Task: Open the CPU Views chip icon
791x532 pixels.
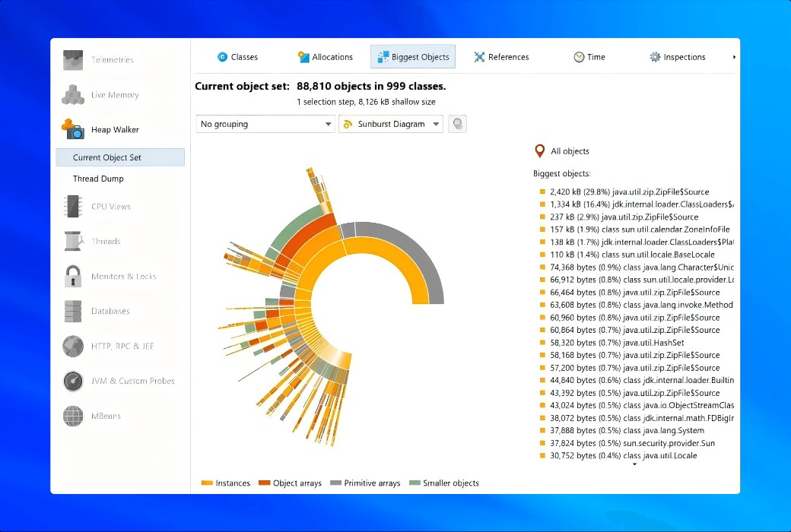Action: coord(73,206)
